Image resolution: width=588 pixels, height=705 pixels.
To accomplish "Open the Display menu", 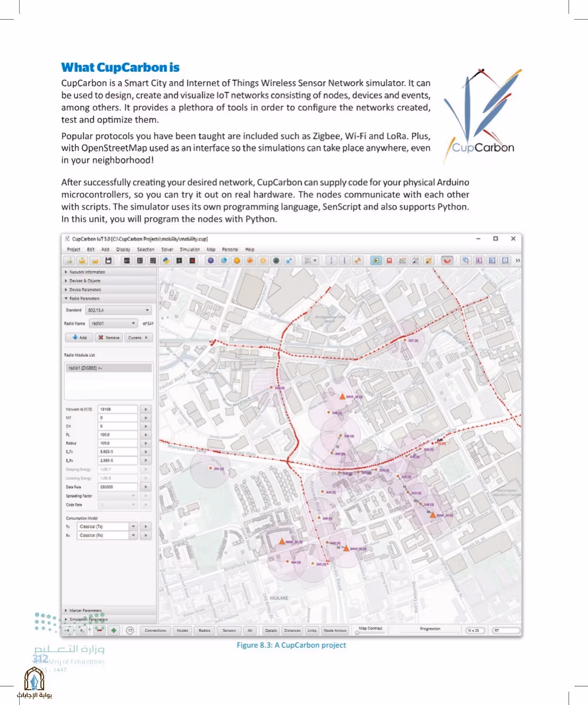I will point(123,250).
